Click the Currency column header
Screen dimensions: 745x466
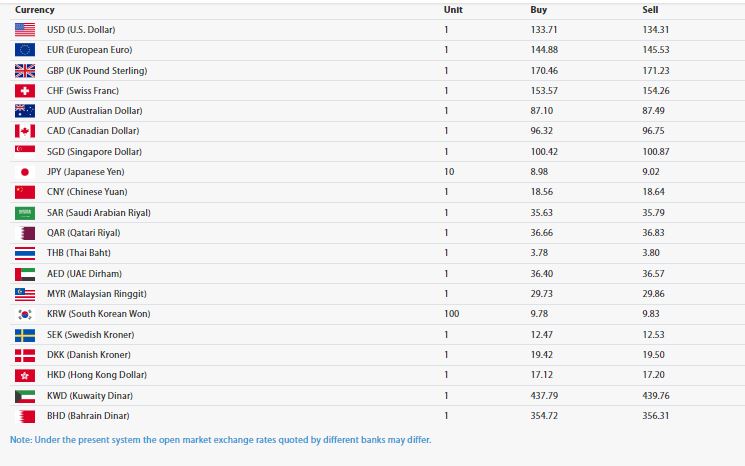pyautogui.click(x=35, y=10)
